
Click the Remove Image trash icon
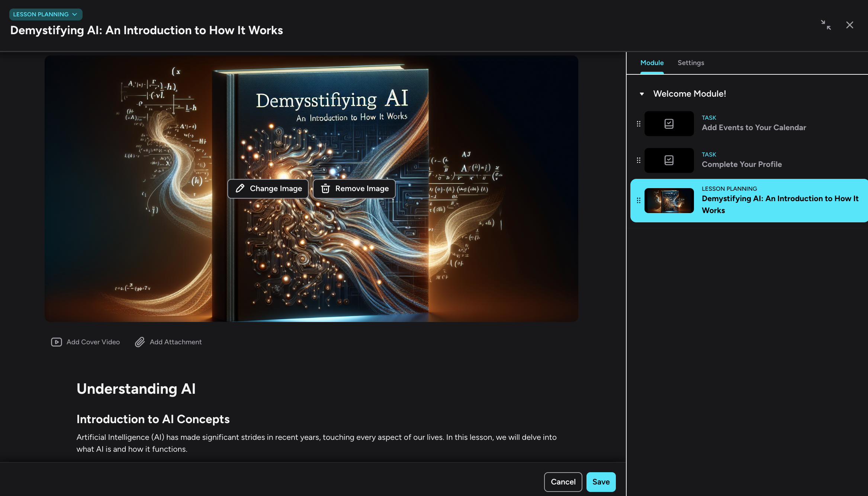coord(325,189)
